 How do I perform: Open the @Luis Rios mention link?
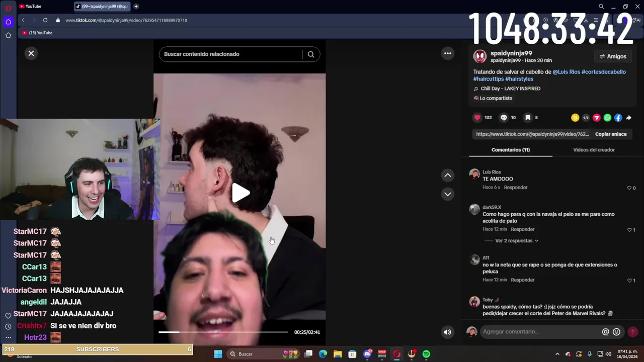tap(567, 72)
